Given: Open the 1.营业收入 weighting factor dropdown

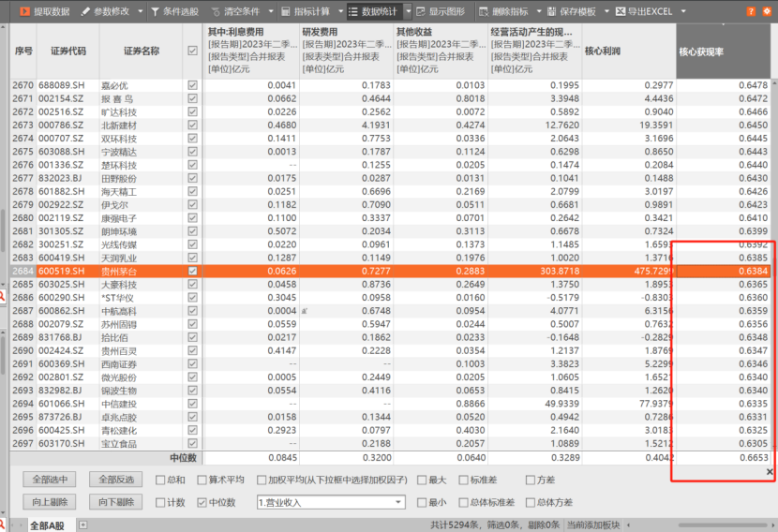Looking at the screenshot, I should click(331, 502).
